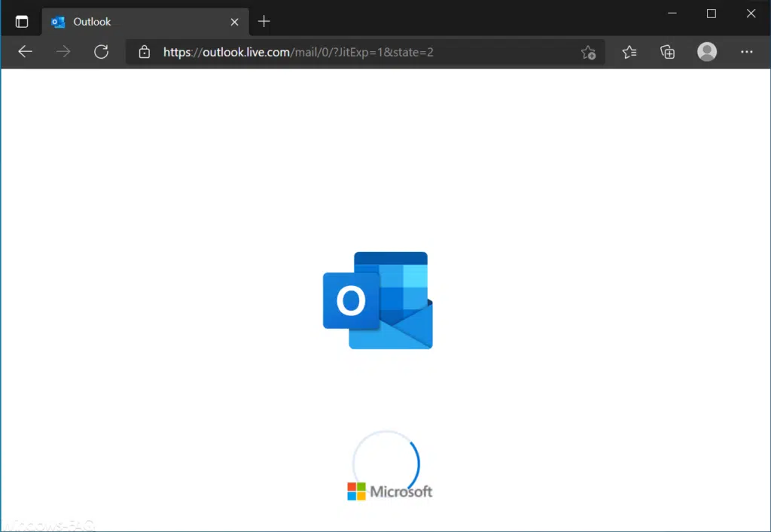The height and width of the screenshot is (532, 771).
Task: Open the browser profile avatar
Action: point(706,52)
